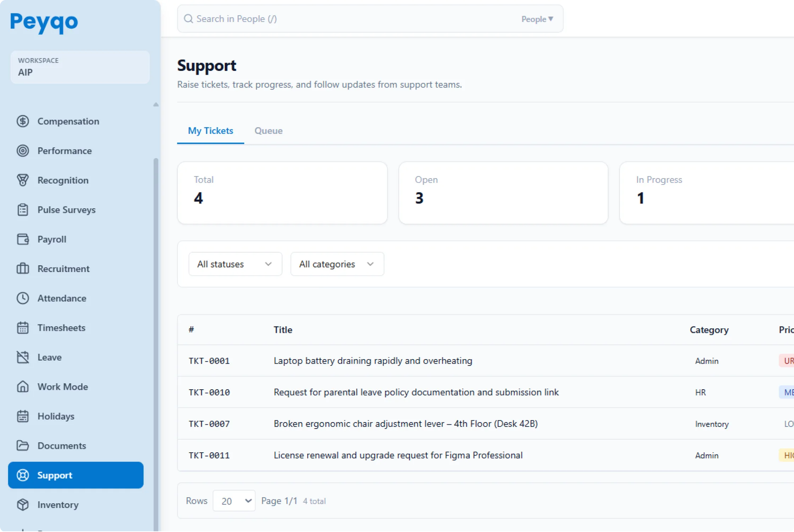
Task: Click the # column header
Action: [191, 330]
